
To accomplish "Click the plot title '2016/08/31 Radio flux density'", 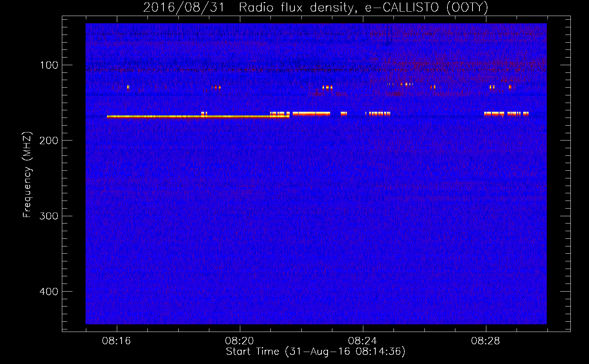I will click(316, 8).
